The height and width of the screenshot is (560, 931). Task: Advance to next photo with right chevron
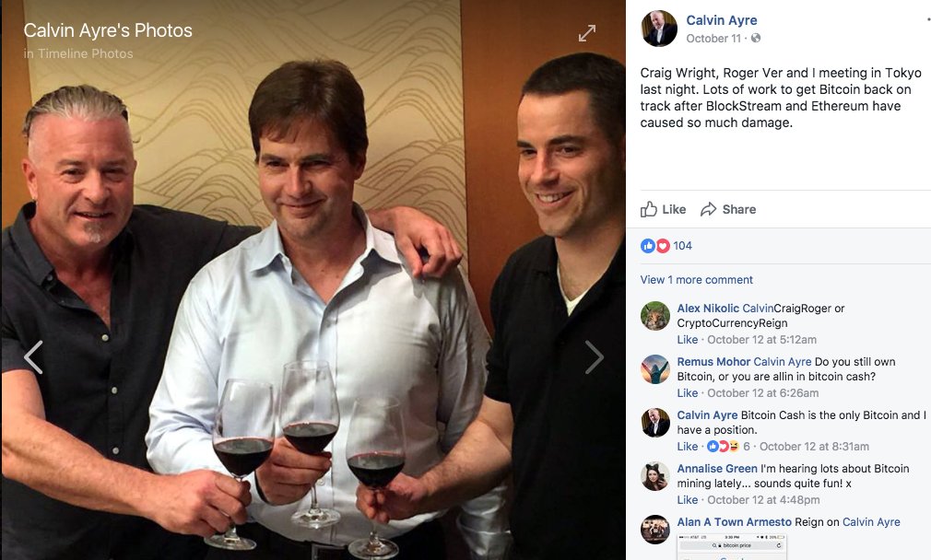tap(595, 357)
